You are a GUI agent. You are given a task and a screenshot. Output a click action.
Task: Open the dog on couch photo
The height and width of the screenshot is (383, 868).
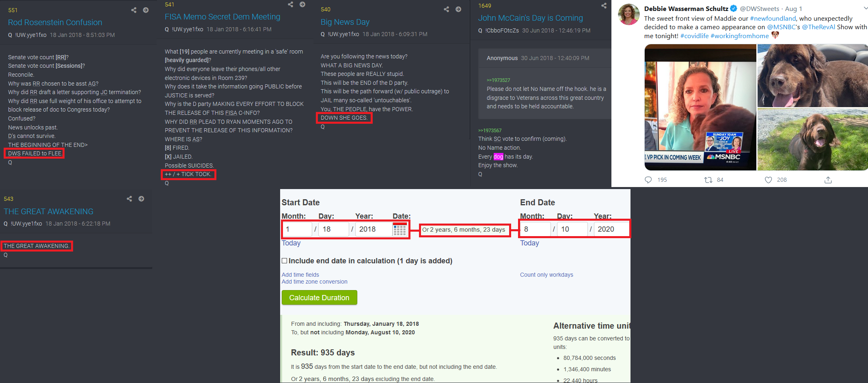click(813, 75)
